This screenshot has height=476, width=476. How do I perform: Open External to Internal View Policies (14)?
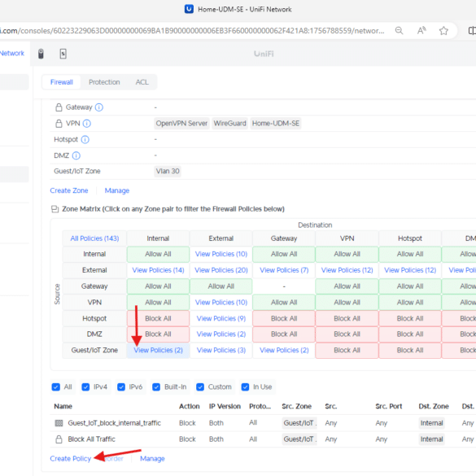[x=158, y=270]
